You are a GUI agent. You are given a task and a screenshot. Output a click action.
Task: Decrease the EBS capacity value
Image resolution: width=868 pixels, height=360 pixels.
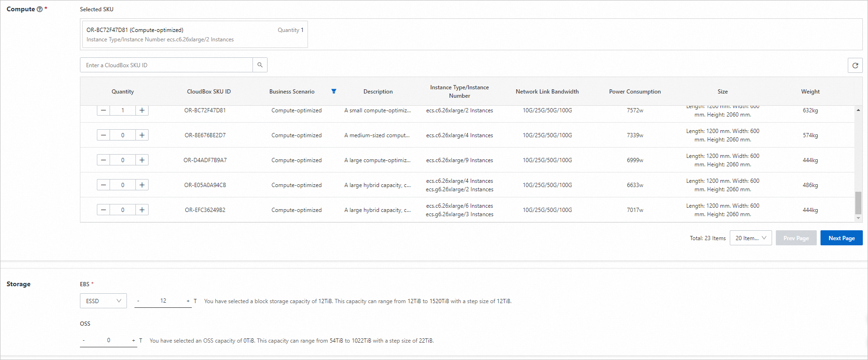[x=138, y=301]
